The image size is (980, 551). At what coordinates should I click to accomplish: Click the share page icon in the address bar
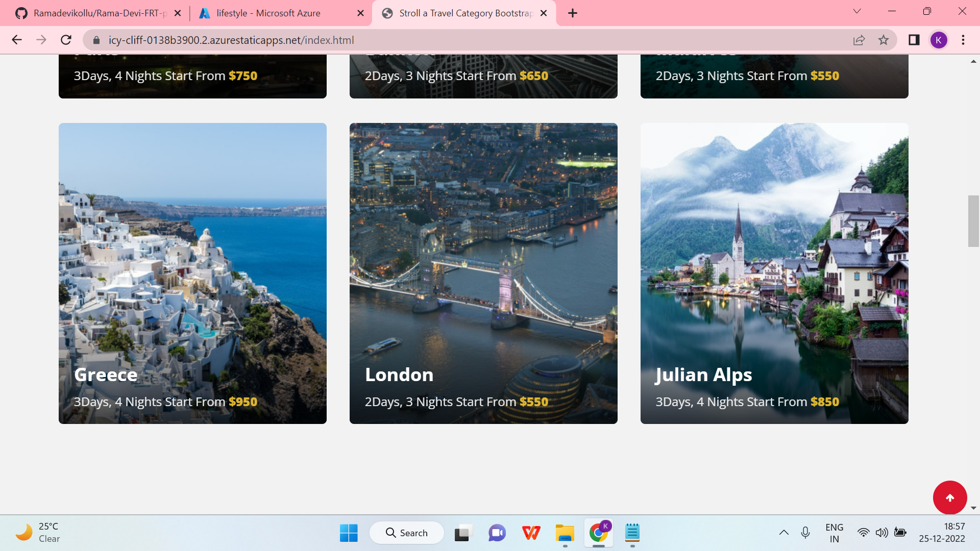click(x=859, y=40)
